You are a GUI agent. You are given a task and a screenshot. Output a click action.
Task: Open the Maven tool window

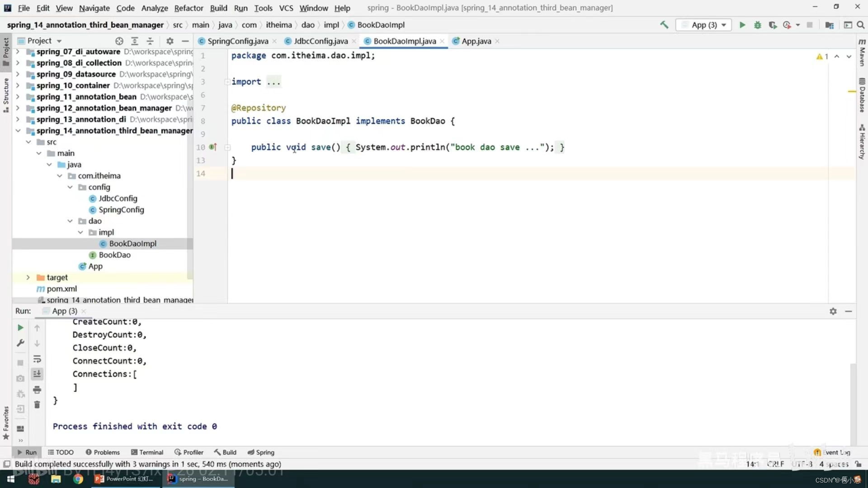[862, 53]
